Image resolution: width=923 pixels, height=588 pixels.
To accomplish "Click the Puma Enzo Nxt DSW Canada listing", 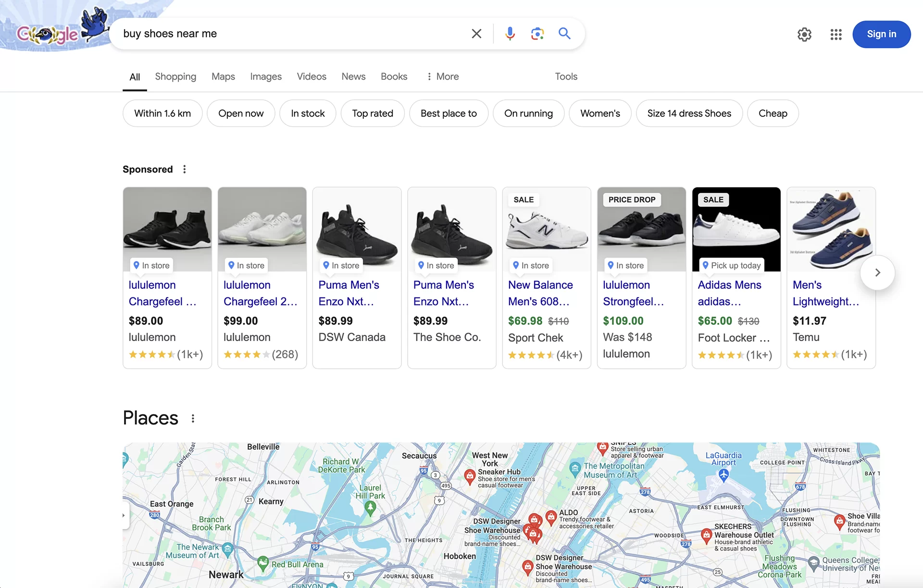I will 357,278.
